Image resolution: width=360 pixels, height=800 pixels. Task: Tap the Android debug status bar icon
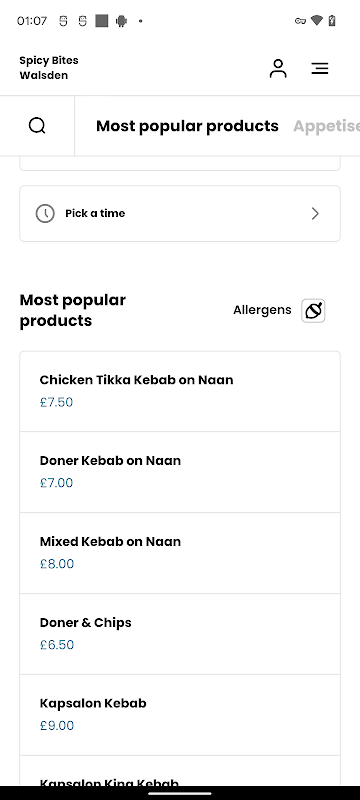121,21
